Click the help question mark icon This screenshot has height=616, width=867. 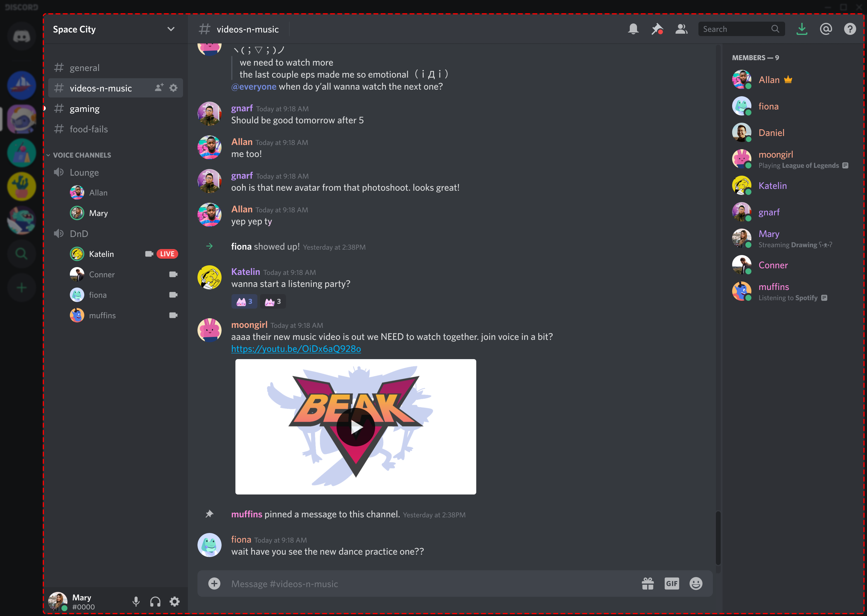(x=850, y=29)
